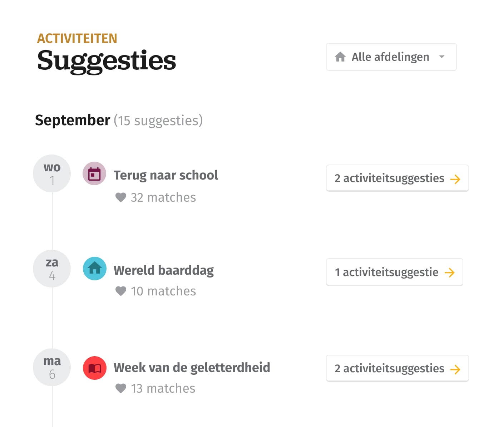
Task: Open the Week van de geletterdheid title
Action: [x=192, y=368]
